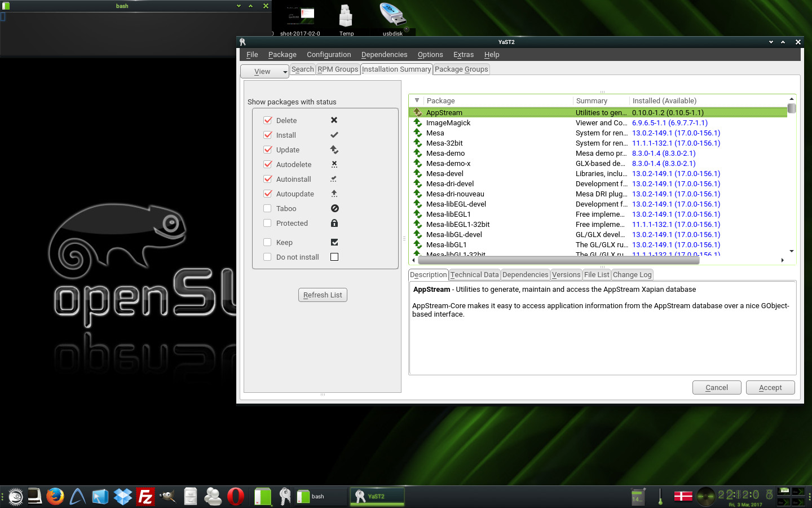Uncheck the Delete status checkbox
The image size is (812, 508).
268,120
